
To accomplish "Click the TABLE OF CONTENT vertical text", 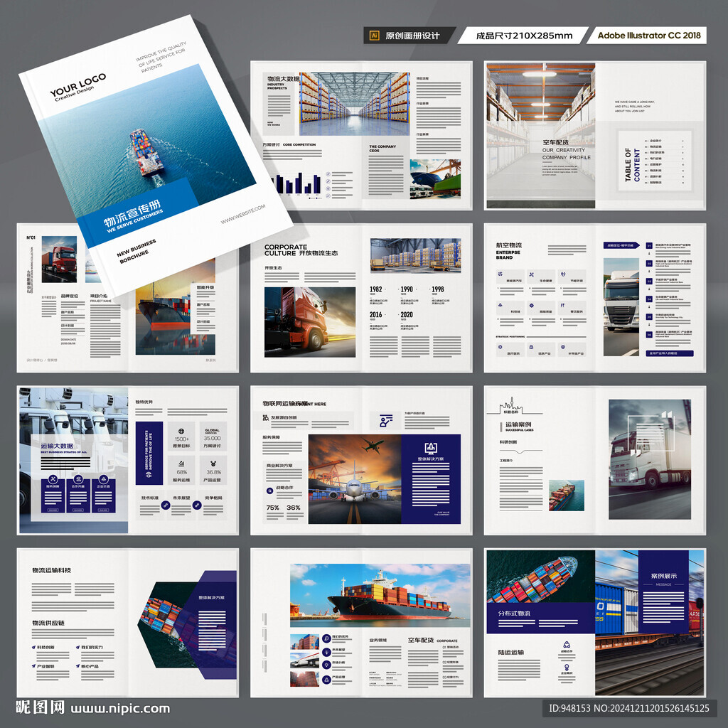I will (632, 165).
